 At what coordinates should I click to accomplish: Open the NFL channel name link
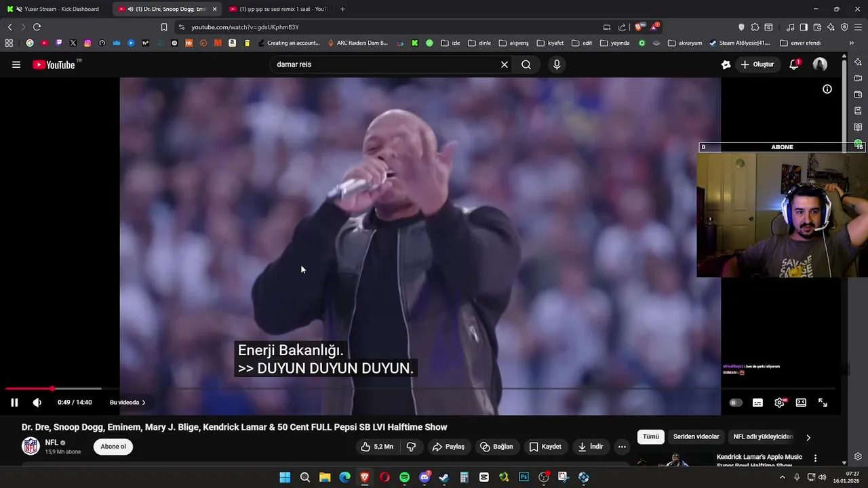(52, 443)
